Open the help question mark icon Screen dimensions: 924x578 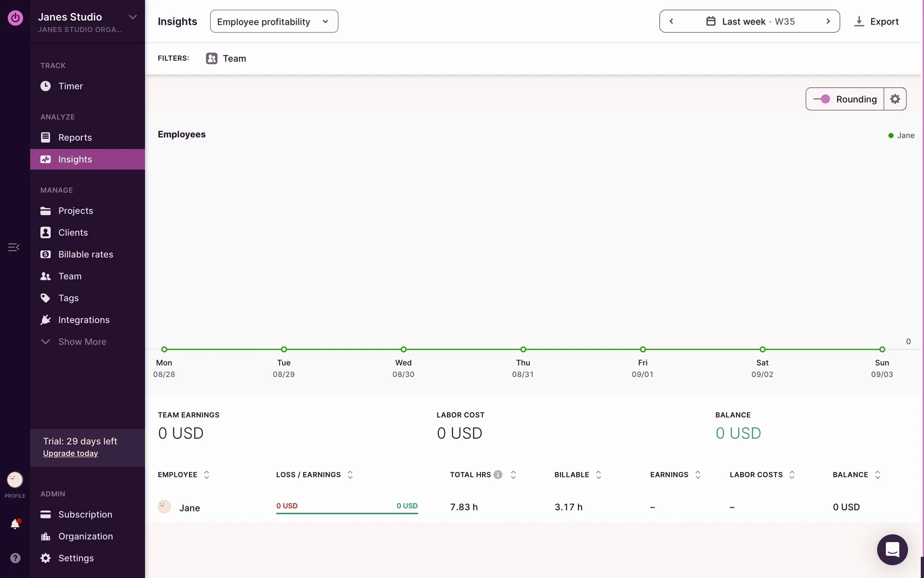pyautogui.click(x=15, y=558)
